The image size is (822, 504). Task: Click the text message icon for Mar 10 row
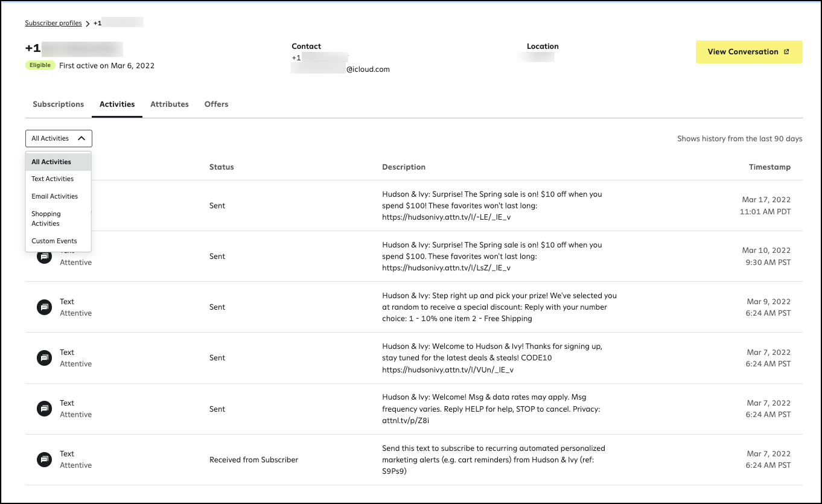pyautogui.click(x=44, y=257)
